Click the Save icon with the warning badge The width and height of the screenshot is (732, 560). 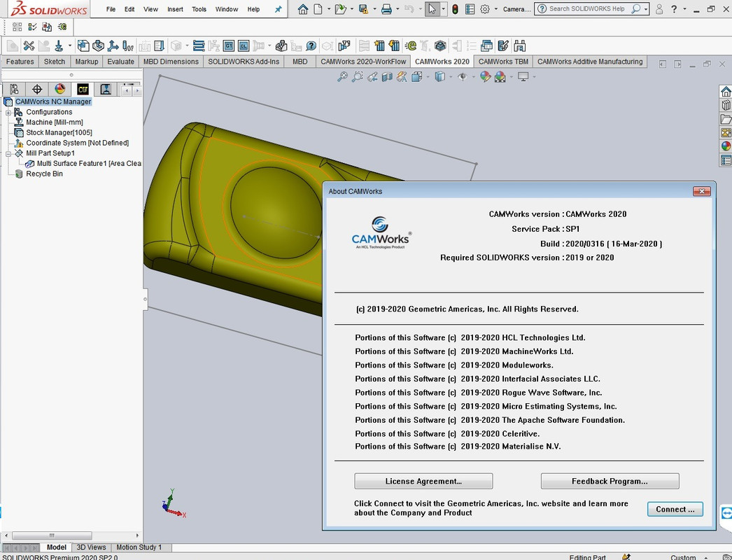363,9
